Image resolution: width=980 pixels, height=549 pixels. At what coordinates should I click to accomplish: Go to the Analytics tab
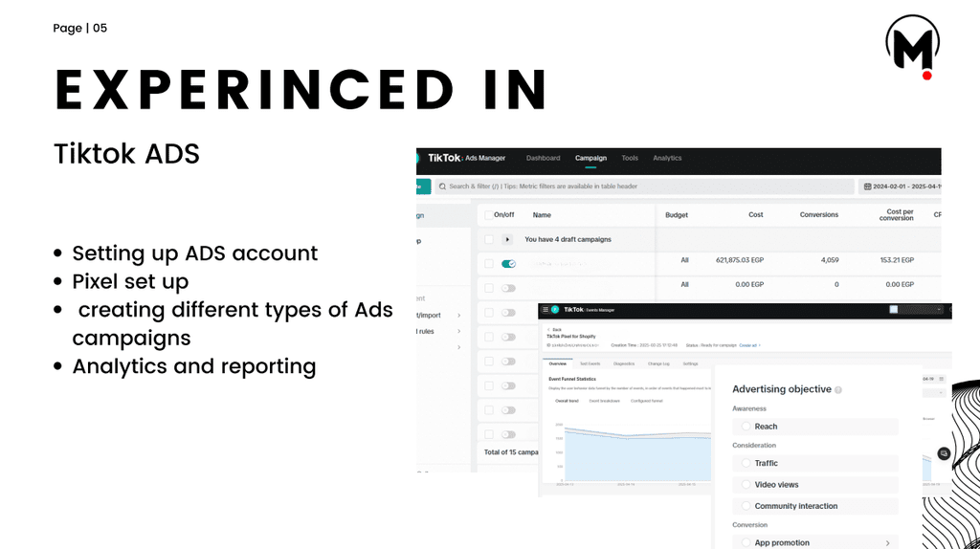pyautogui.click(x=667, y=158)
